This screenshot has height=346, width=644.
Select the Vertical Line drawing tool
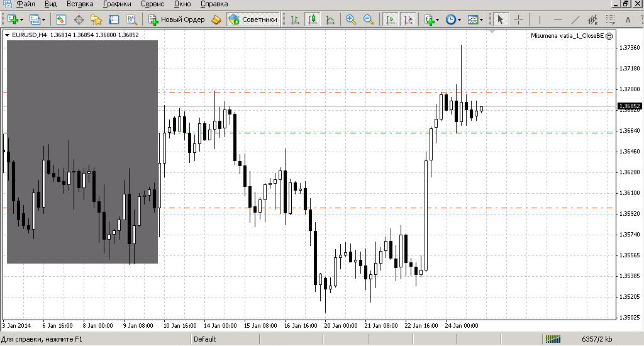(539, 20)
